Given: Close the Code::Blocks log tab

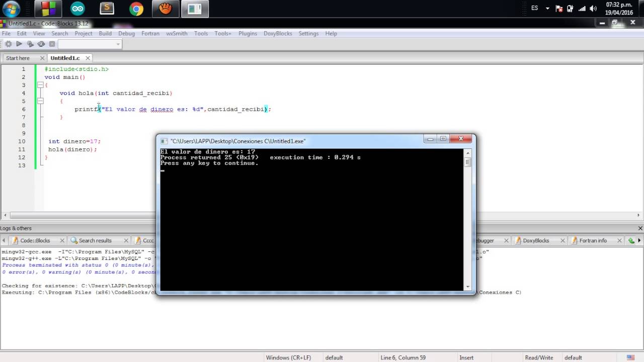Looking at the screenshot, I should (62, 241).
